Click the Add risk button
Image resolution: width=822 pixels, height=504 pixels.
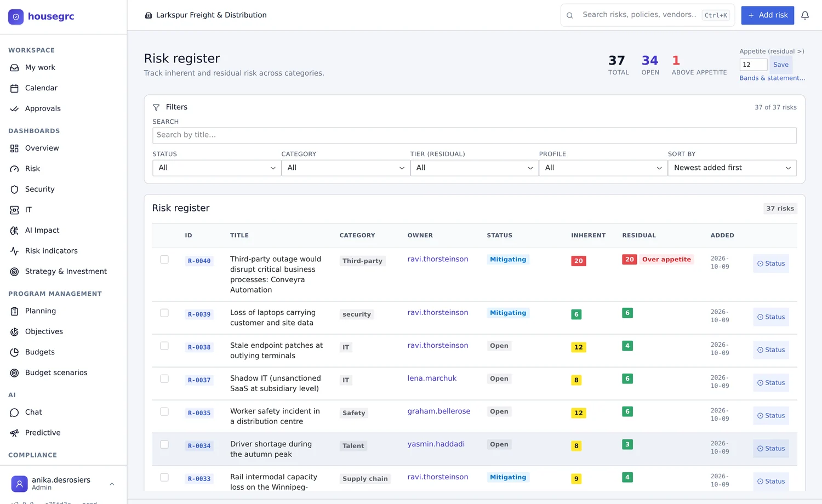point(768,15)
